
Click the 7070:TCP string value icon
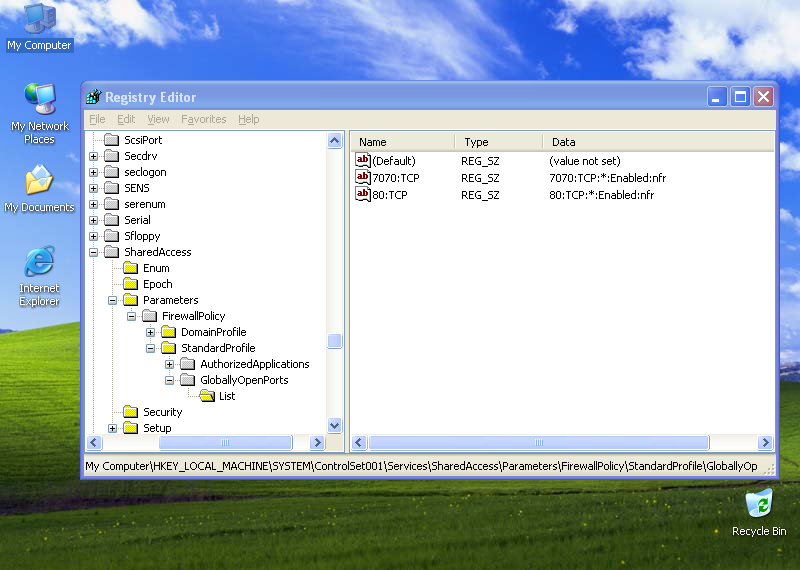click(x=362, y=178)
